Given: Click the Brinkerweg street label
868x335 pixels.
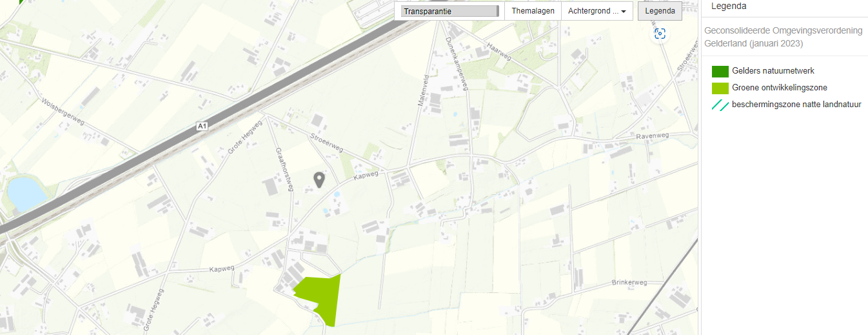Looking at the screenshot, I should [x=629, y=283].
